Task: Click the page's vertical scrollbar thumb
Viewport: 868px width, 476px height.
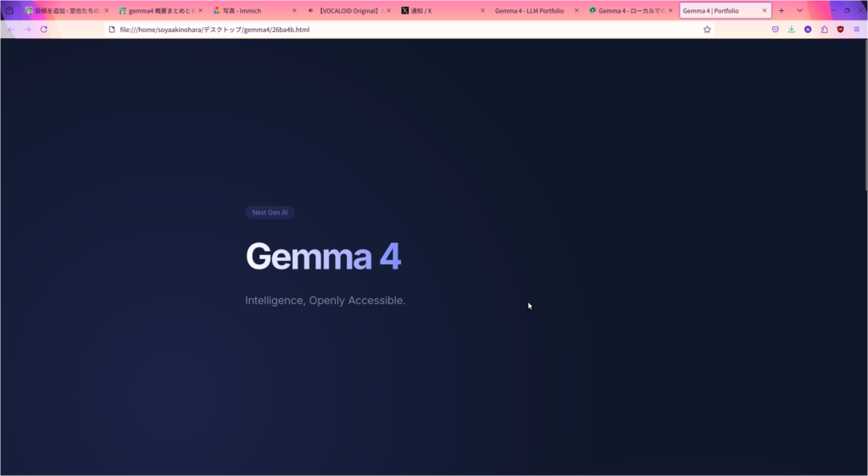Action: pyautogui.click(x=865, y=114)
